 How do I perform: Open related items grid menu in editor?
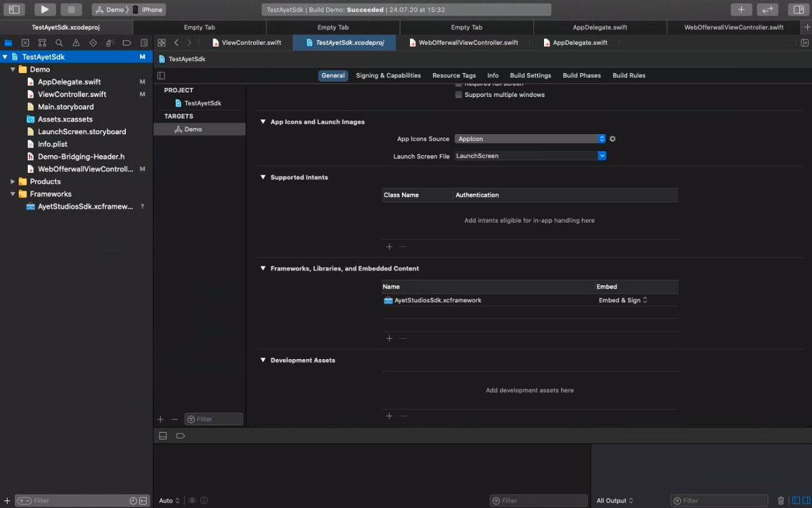pos(162,42)
